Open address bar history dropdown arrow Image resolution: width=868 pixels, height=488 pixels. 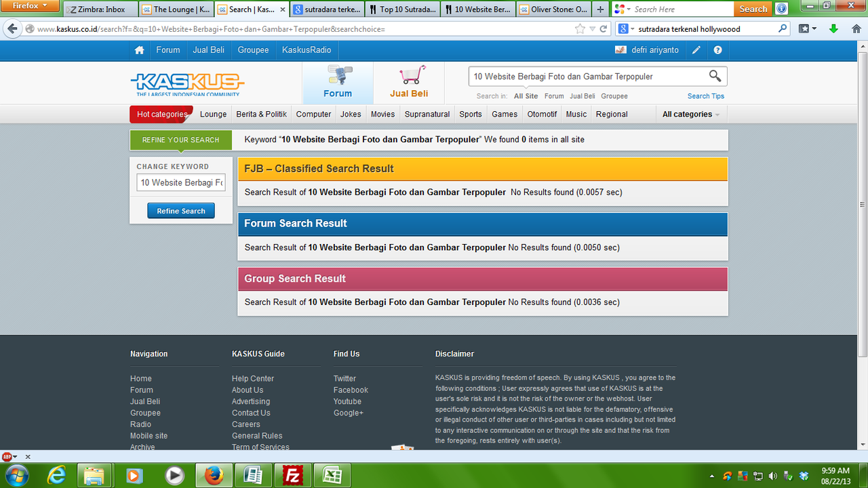point(592,29)
